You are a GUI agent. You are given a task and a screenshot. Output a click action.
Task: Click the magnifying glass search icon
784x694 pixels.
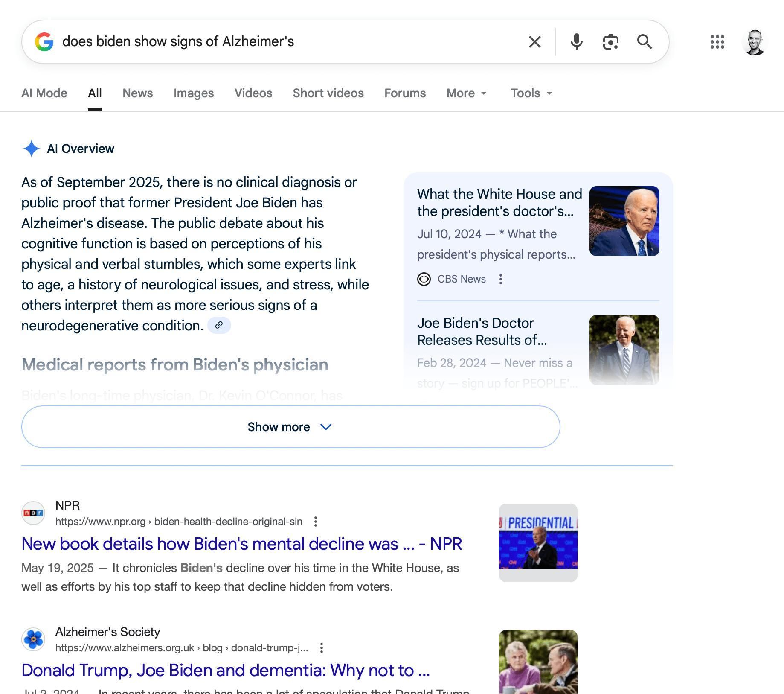coord(644,42)
